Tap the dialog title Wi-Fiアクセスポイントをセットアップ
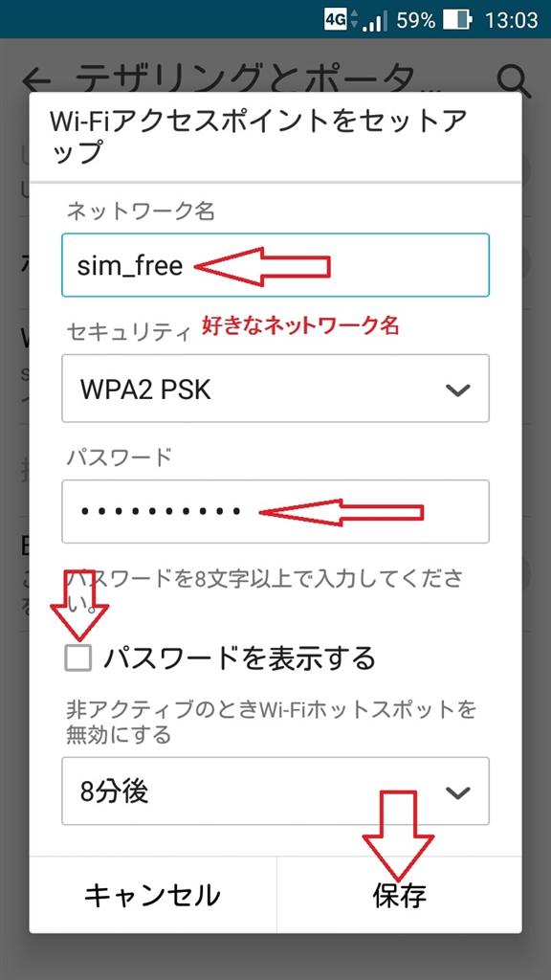 pyautogui.click(x=260, y=136)
